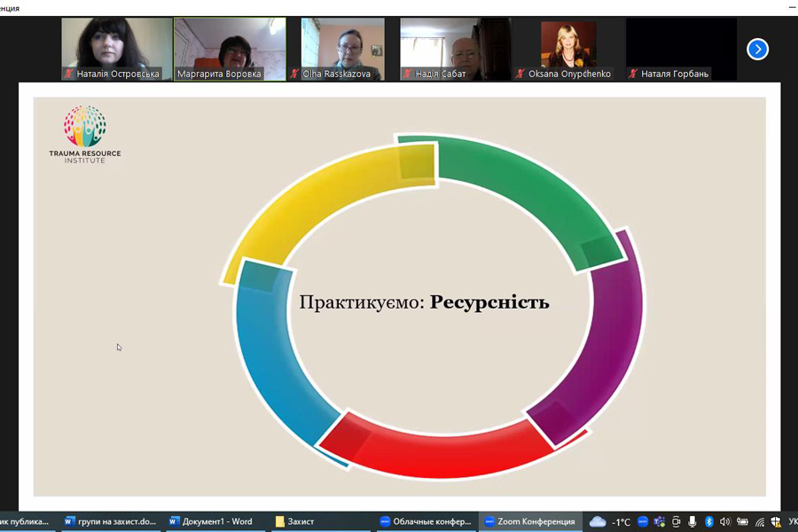Screen dimensions: 798x532
Task: Click Наталя Горбань name label
Action: point(675,74)
